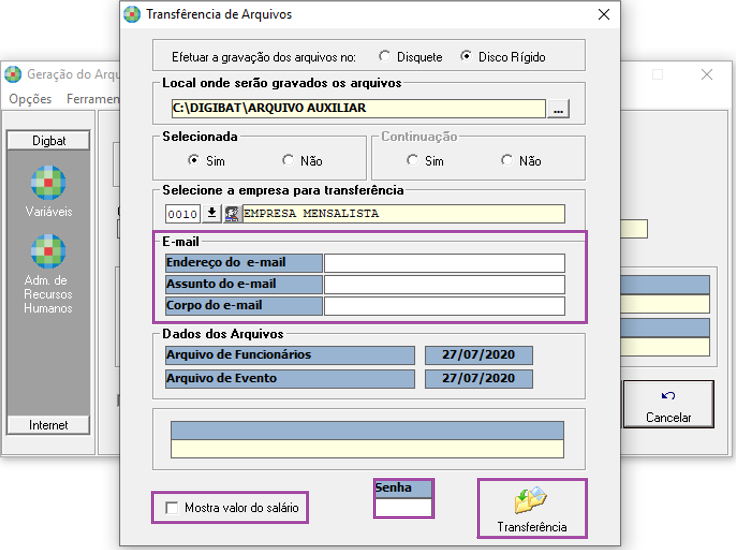Browse for folder with the ... button

coord(558,108)
